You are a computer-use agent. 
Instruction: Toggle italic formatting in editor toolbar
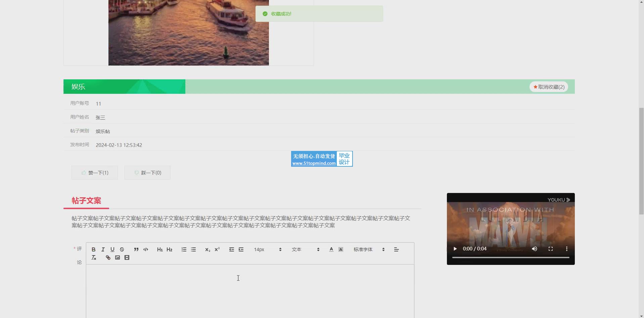coord(103,250)
